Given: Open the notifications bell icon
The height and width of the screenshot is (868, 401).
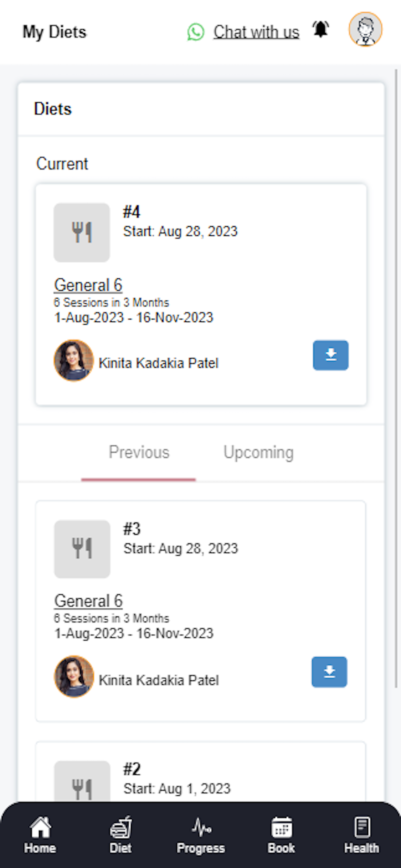Looking at the screenshot, I should (x=321, y=30).
